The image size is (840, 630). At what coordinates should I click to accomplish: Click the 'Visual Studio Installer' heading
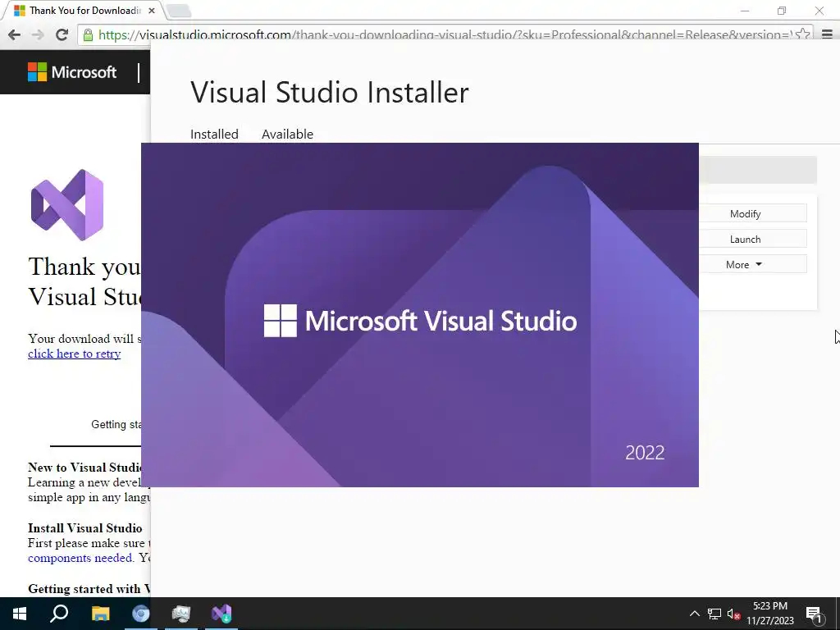[x=330, y=92]
